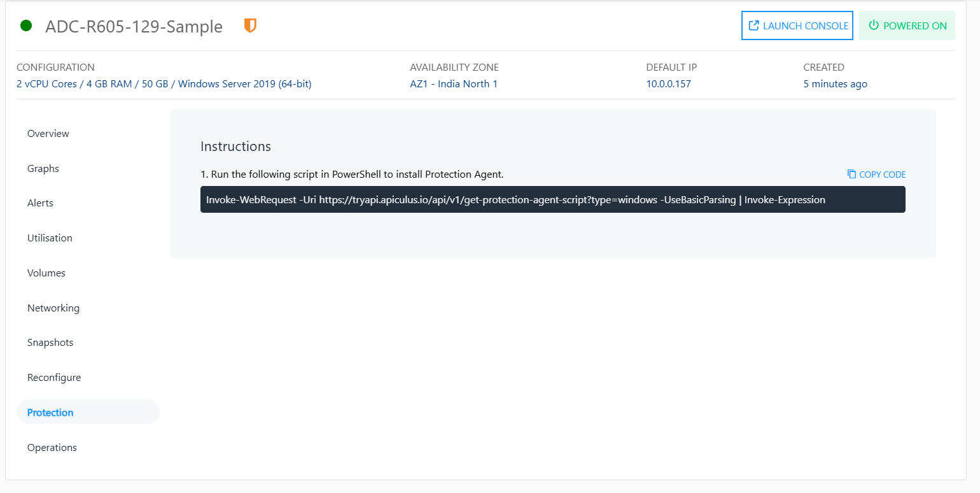This screenshot has width=980, height=493.
Task: Switch to the Operations tab
Action: (52, 447)
